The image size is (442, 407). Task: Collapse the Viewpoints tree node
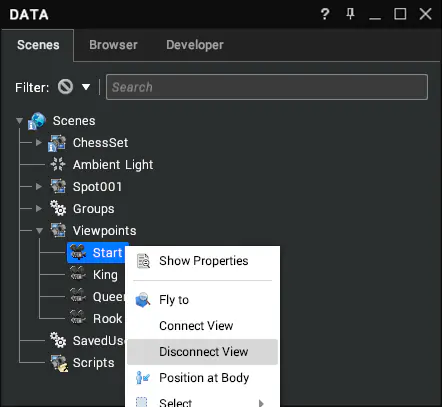39,231
